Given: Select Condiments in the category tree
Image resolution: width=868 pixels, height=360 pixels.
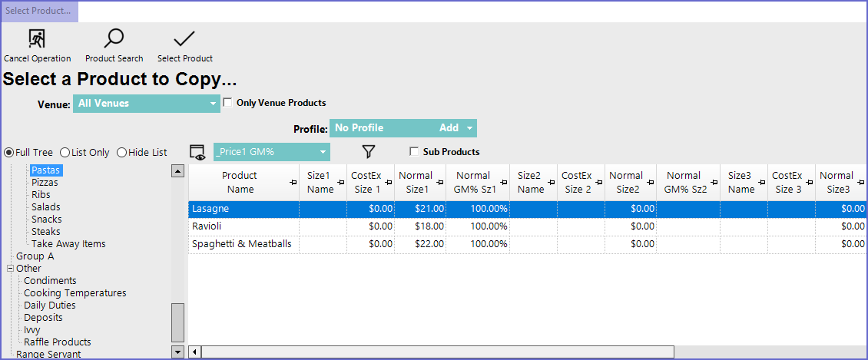Looking at the screenshot, I should (50, 281).
